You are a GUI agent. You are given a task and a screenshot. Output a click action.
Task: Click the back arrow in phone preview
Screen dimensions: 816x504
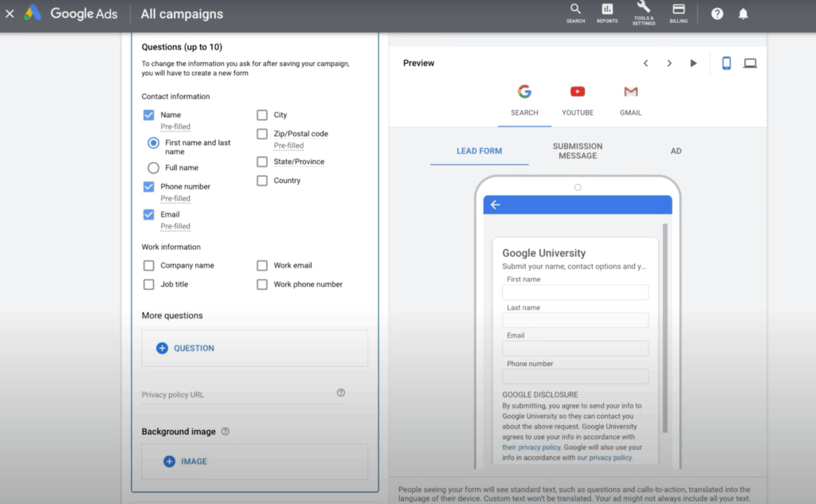496,205
